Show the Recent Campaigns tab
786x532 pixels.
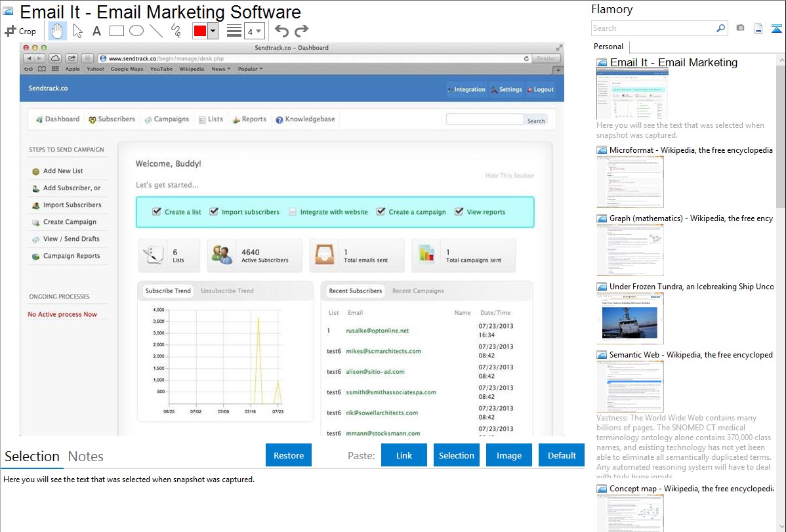pos(418,291)
